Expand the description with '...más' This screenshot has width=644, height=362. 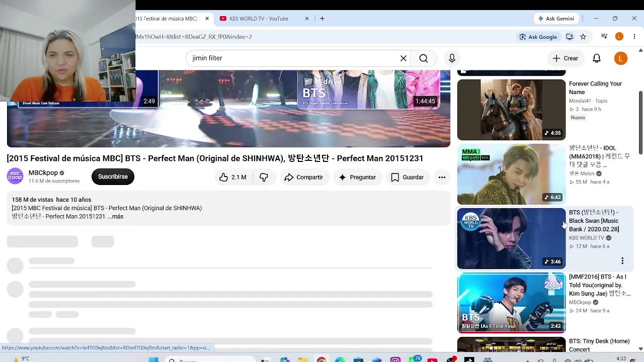tap(115, 217)
